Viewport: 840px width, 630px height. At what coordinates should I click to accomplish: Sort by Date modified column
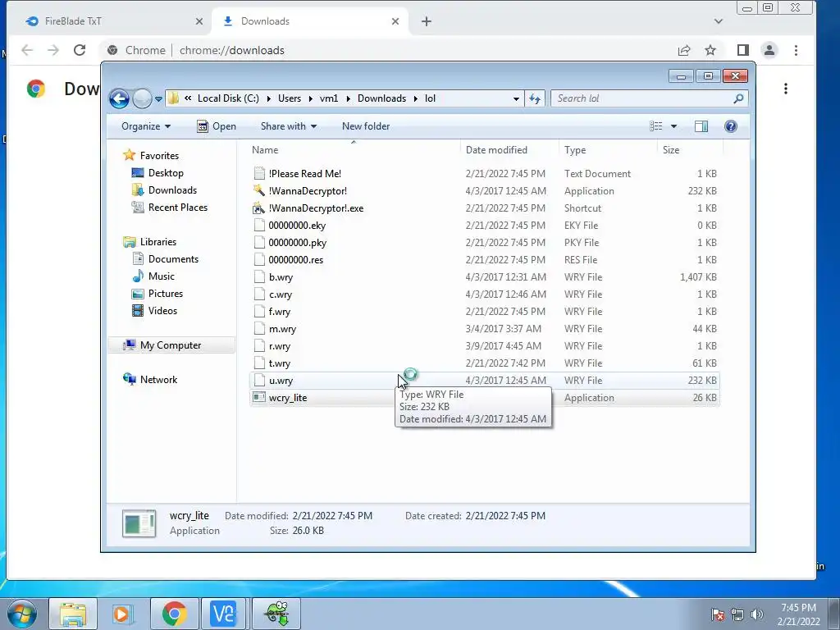click(x=509, y=150)
